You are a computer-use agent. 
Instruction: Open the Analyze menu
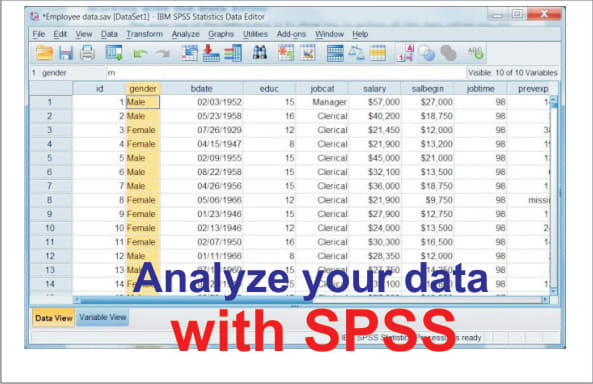[x=186, y=34]
